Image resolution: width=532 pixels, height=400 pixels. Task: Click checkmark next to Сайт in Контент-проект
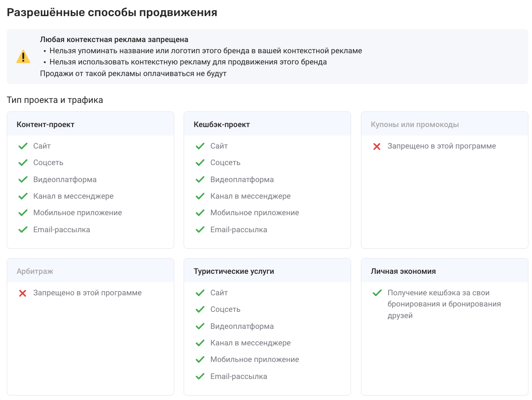tap(23, 146)
